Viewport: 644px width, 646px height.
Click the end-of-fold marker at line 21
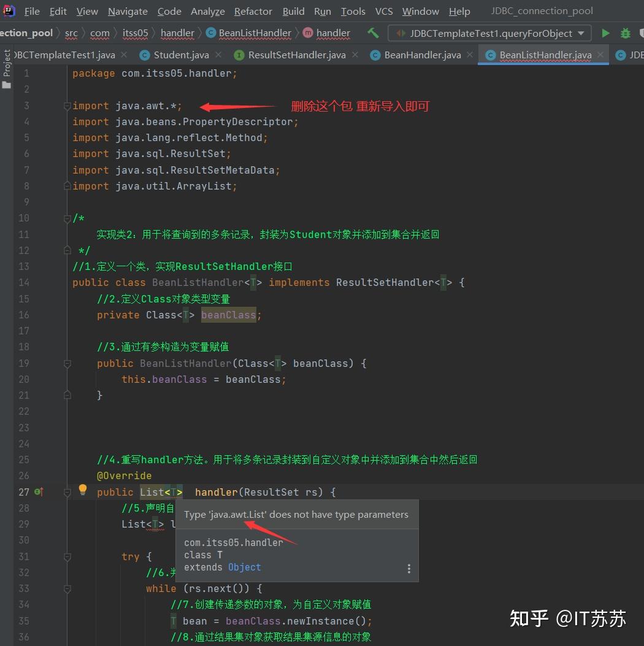[x=67, y=395]
